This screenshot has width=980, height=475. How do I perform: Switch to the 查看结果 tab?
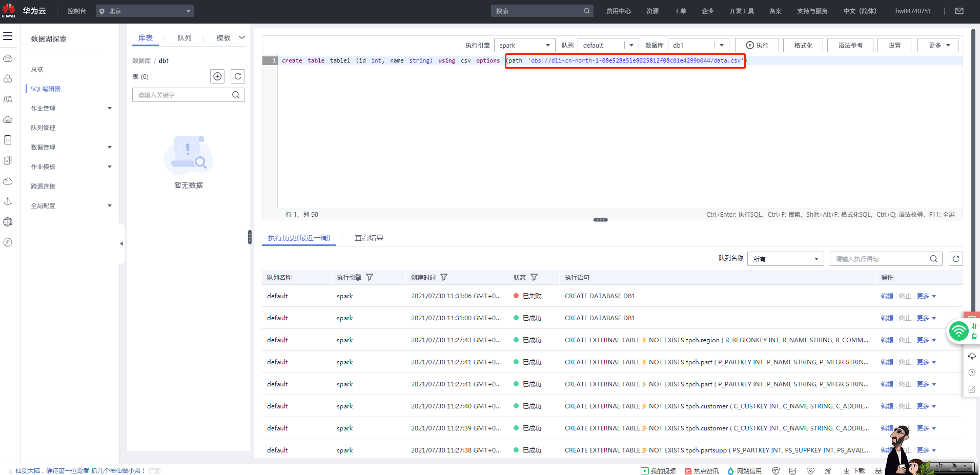point(369,238)
